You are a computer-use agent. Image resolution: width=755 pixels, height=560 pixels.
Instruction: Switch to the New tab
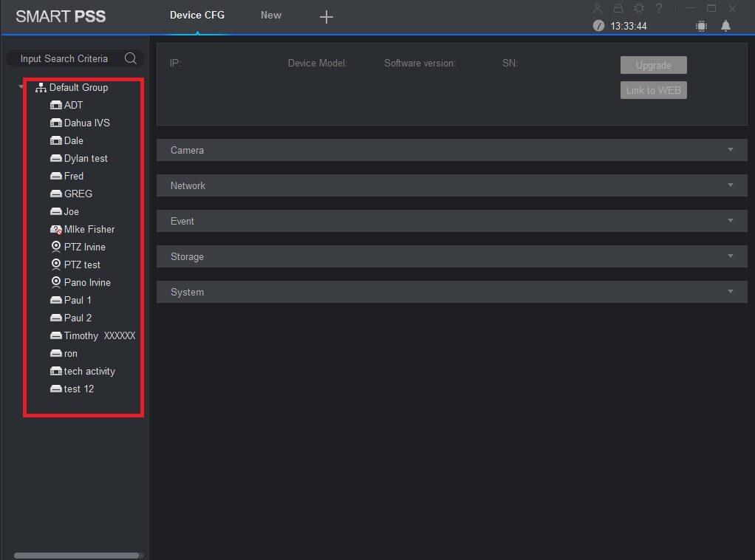[x=270, y=15]
